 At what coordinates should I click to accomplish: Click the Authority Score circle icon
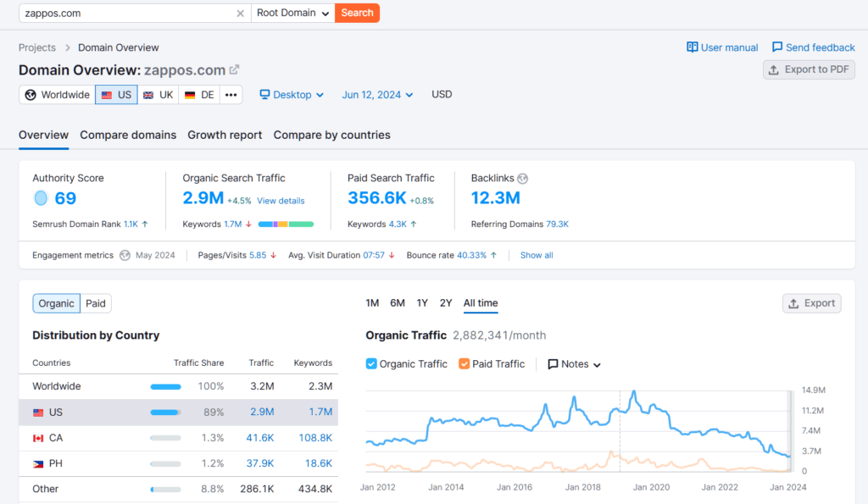point(41,198)
